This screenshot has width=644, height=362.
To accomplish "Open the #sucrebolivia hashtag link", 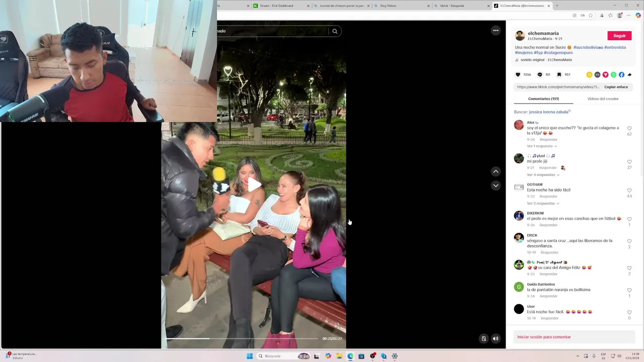I will (588, 47).
